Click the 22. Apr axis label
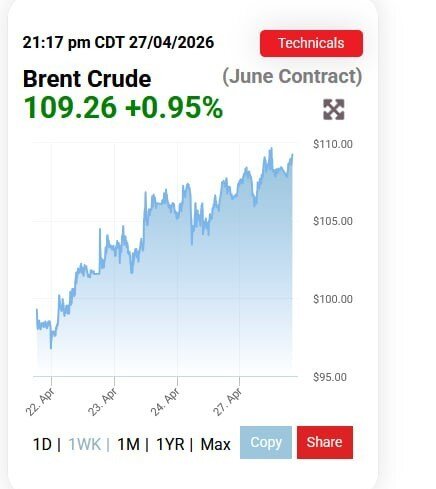 pyautogui.click(x=40, y=401)
